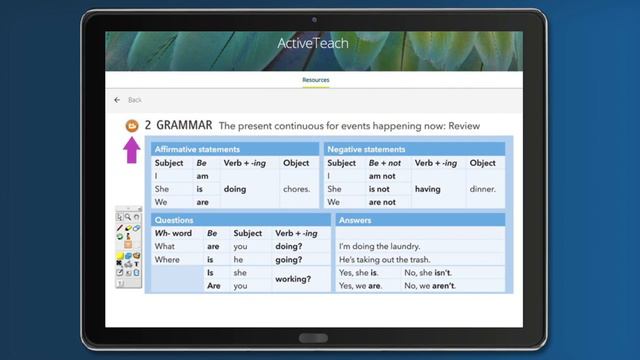Screen dimensions: 640x360
Task: Click the brown basket icon in toolbox
Action: [x=137, y=256]
